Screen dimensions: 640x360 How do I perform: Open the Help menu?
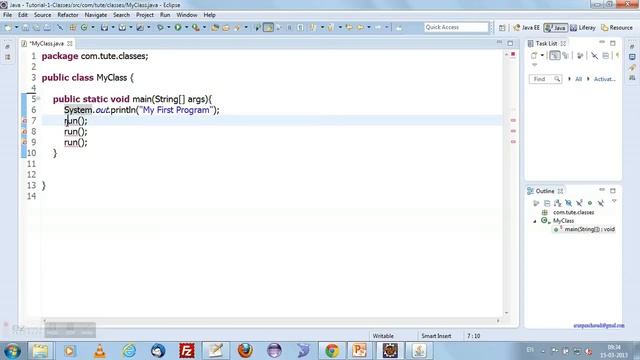click(x=209, y=15)
